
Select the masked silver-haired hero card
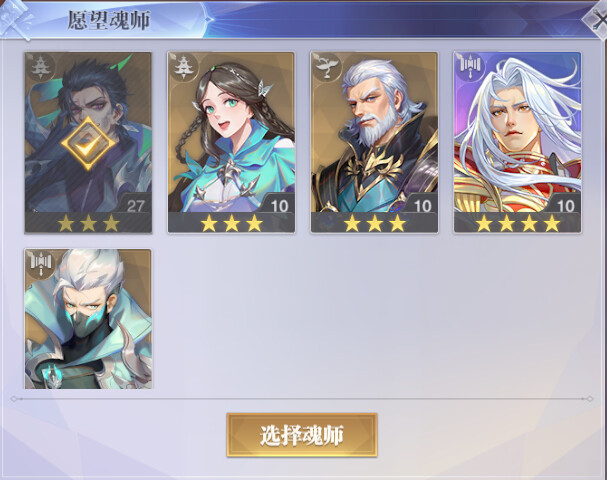point(88,319)
